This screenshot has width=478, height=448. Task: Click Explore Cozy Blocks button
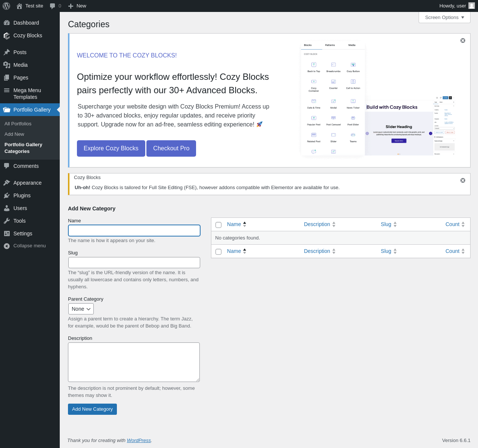(111, 148)
